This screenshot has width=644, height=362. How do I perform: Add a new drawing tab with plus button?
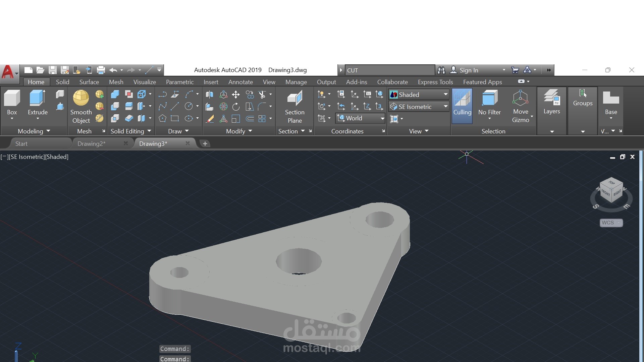click(205, 143)
